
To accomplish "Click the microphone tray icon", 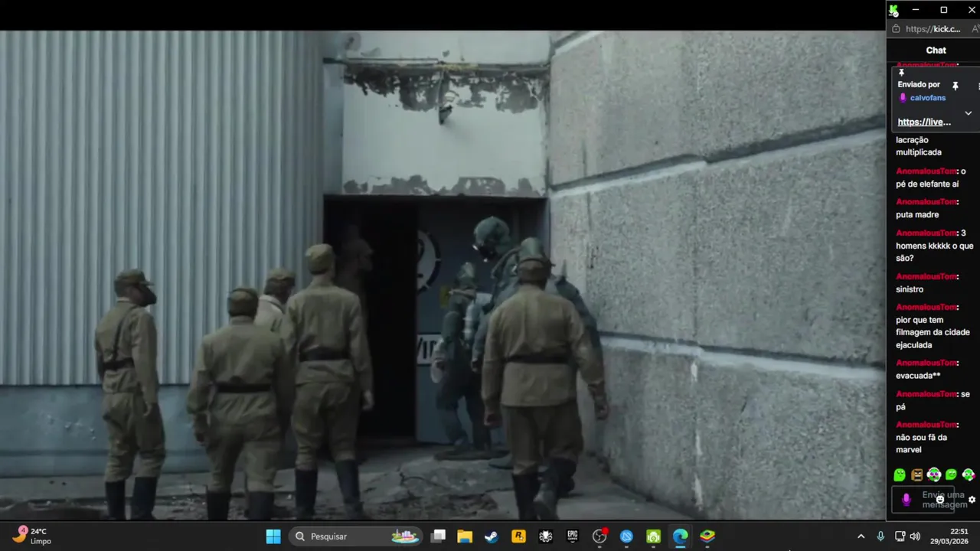I will click(880, 536).
